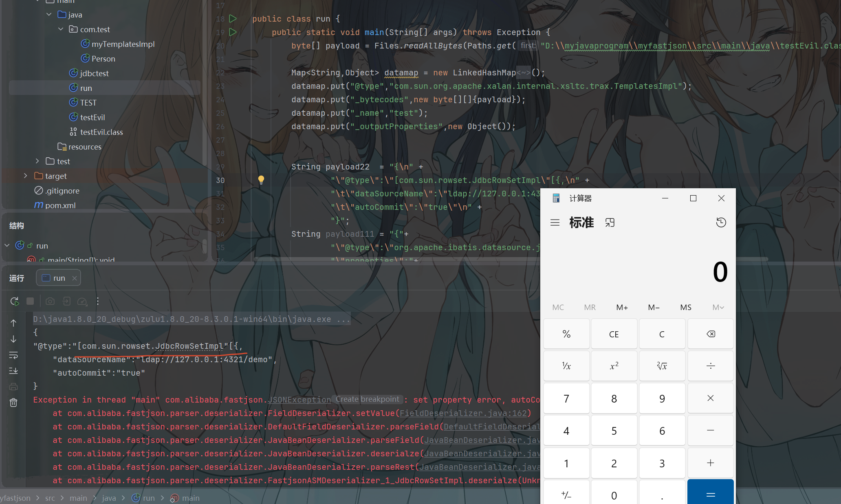Click scroll to end icon in console

coord(13,371)
